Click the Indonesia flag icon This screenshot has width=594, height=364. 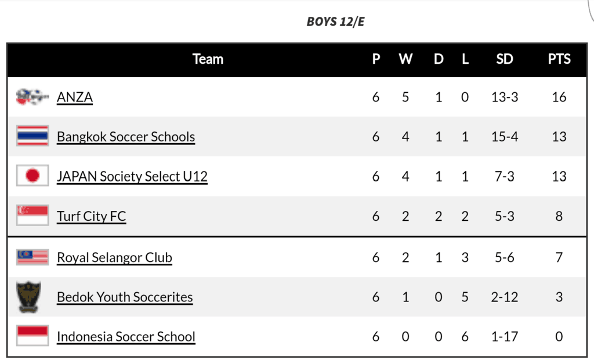32,335
